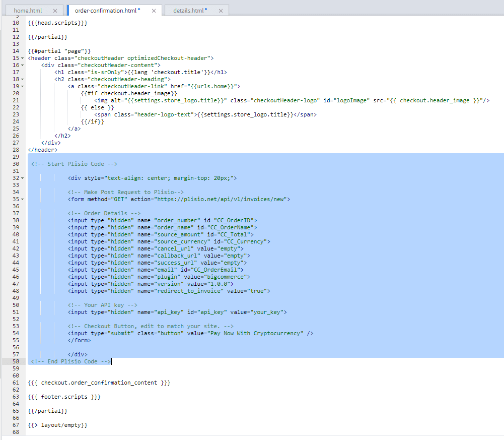Click line number 51 in the gutter
Image resolution: width=504 pixels, height=440 pixels.
coord(16,312)
